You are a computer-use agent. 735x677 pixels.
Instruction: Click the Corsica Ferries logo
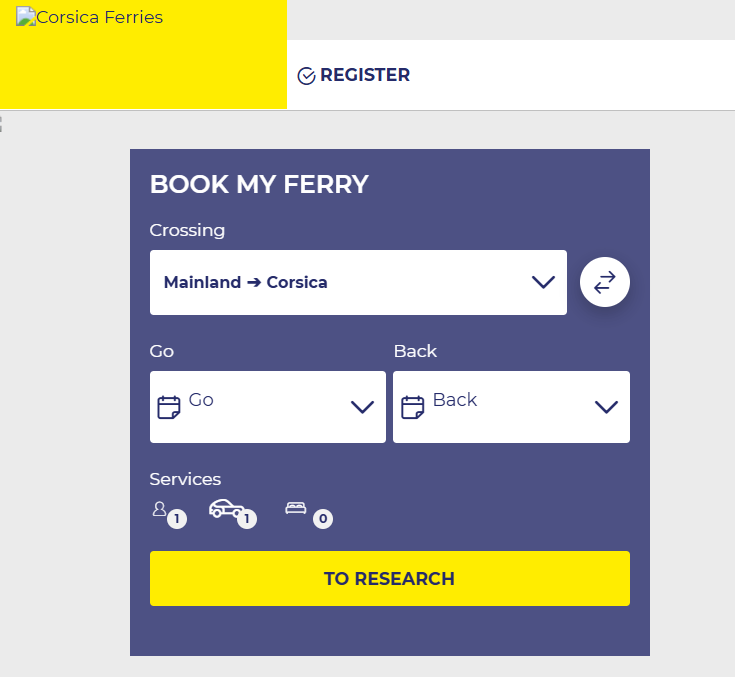[x=90, y=18]
